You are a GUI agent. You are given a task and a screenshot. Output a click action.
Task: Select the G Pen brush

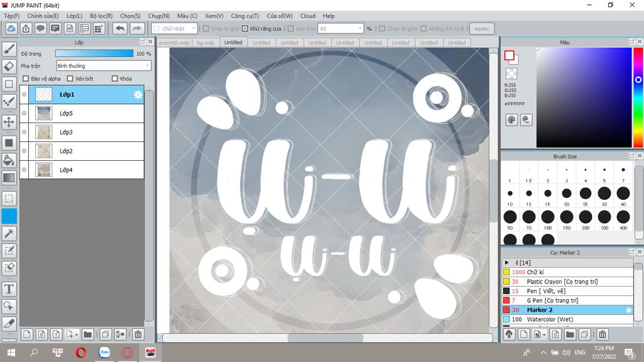567,300
